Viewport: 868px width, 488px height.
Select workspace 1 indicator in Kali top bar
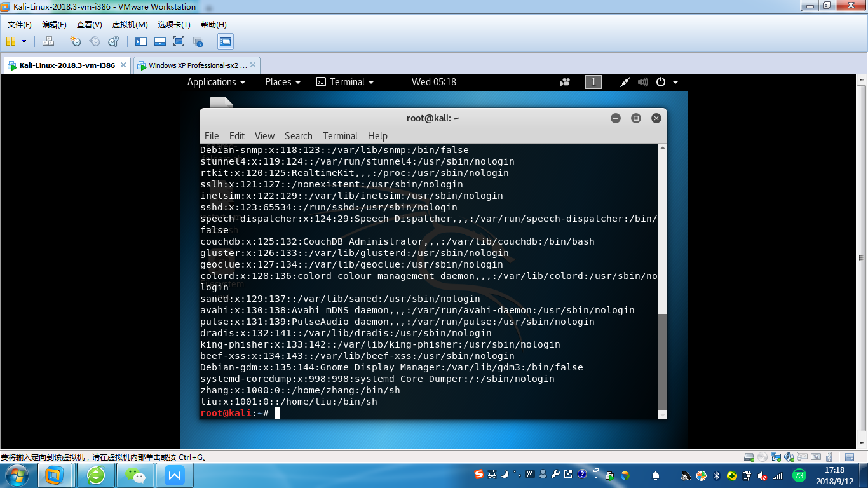click(x=593, y=82)
